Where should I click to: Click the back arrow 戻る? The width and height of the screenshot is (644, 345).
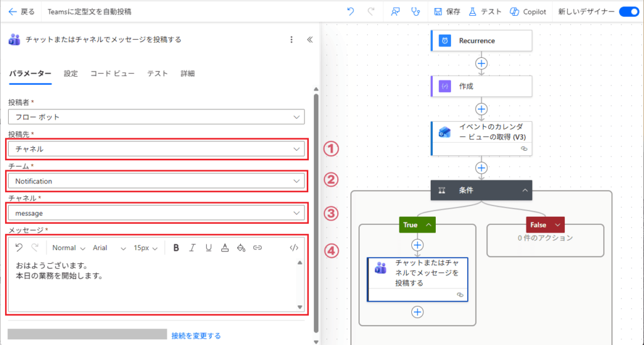[x=21, y=11]
